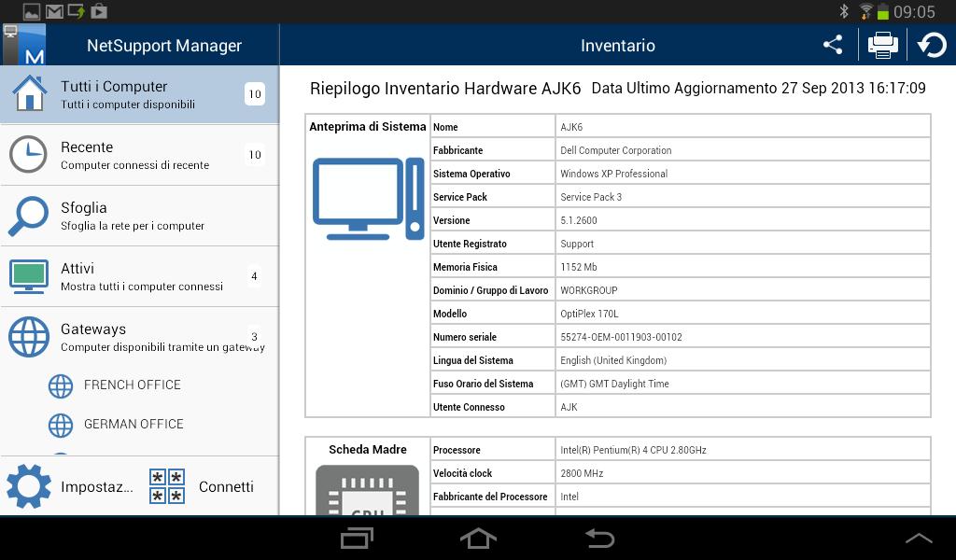This screenshot has width=956, height=560.
Task: Tap the blue computer image in Anteprima di Sistema
Action: click(368, 199)
